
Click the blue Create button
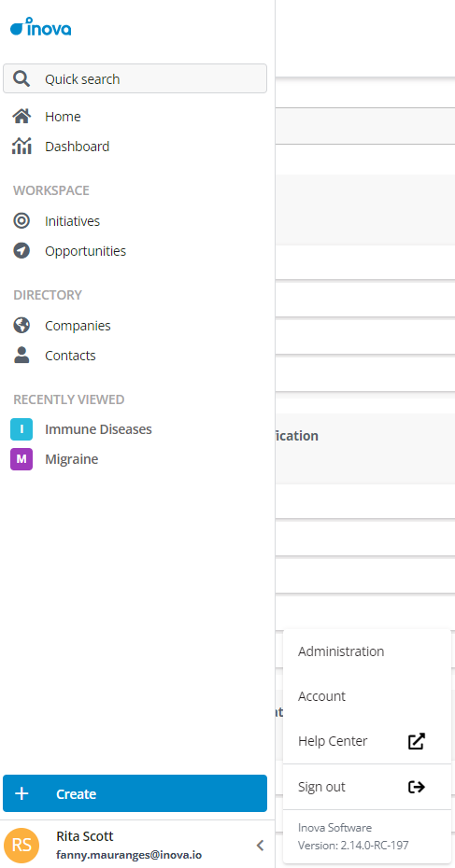coord(135,793)
